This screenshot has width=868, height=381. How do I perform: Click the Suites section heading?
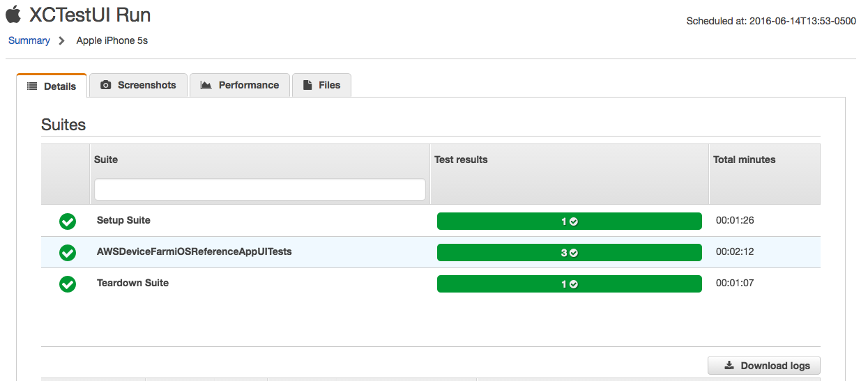(63, 125)
